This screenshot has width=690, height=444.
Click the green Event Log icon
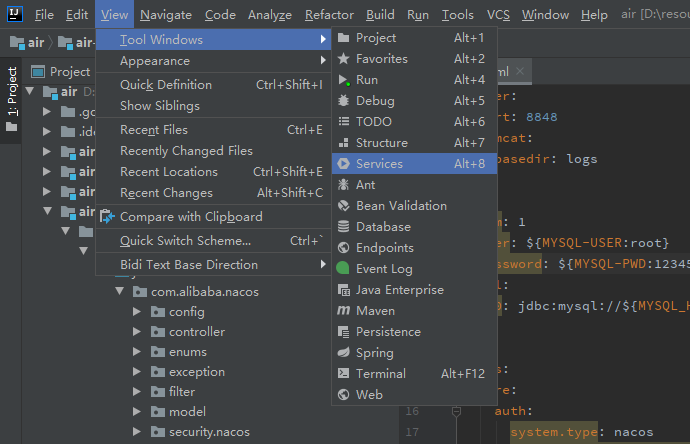(x=344, y=269)
